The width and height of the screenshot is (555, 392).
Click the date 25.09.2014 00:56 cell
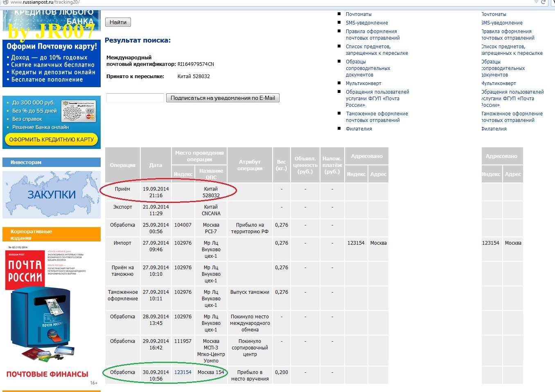pyautogui.click(x=156, y=228)
